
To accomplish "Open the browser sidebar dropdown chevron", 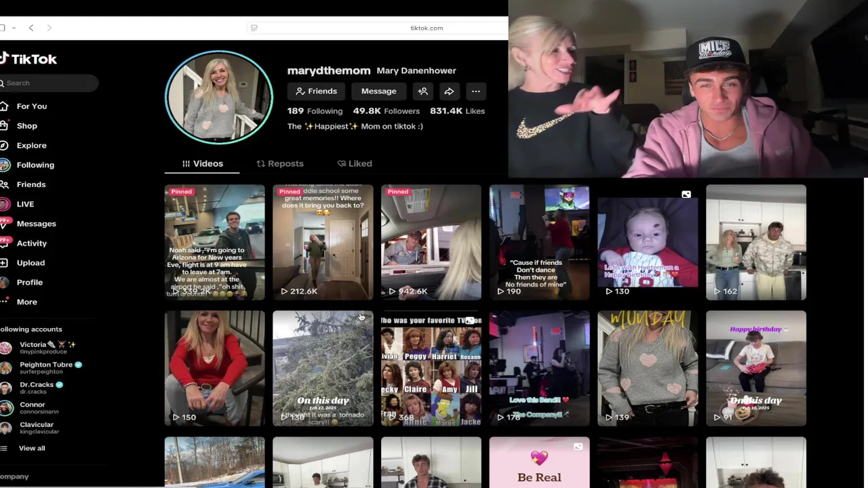I will (x=14, y=28).
